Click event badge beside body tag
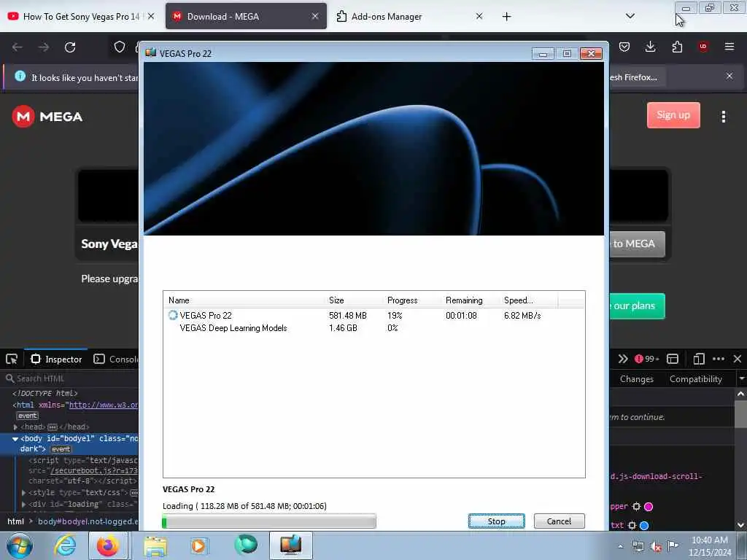The width and height of the screenshot is (747, 560). tap(61, 449)
